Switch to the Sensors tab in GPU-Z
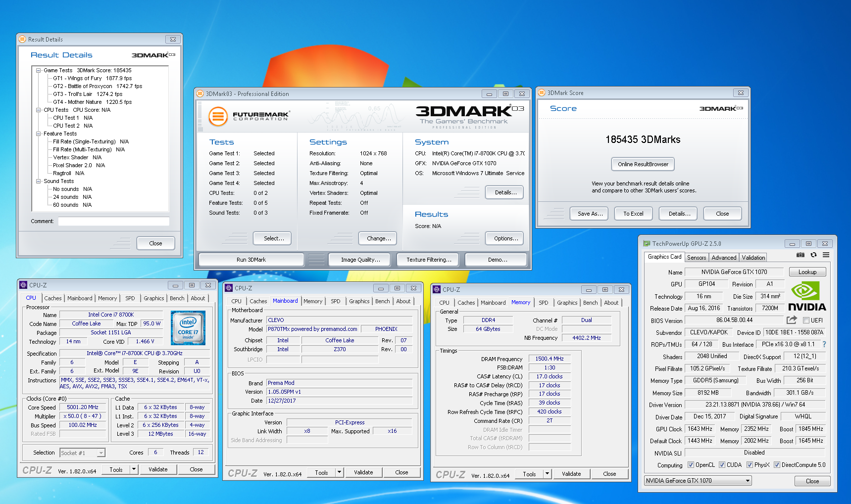This screenshot has width=851, height=504. (x=696, y=258)
